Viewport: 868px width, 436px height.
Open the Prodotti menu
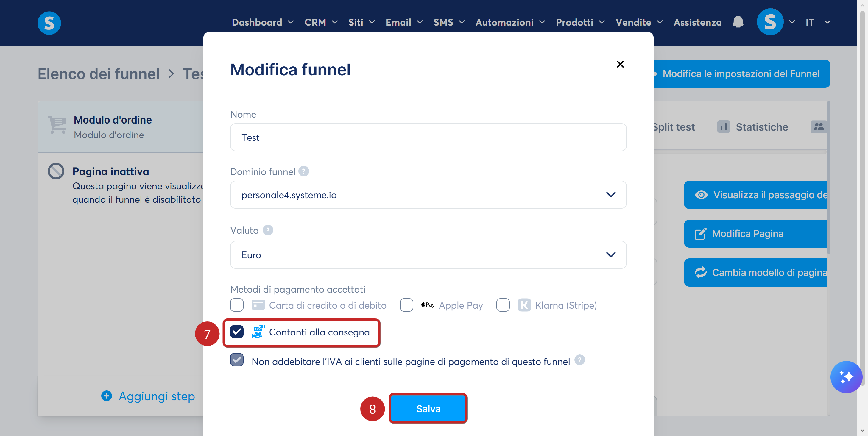click(580, 22)
